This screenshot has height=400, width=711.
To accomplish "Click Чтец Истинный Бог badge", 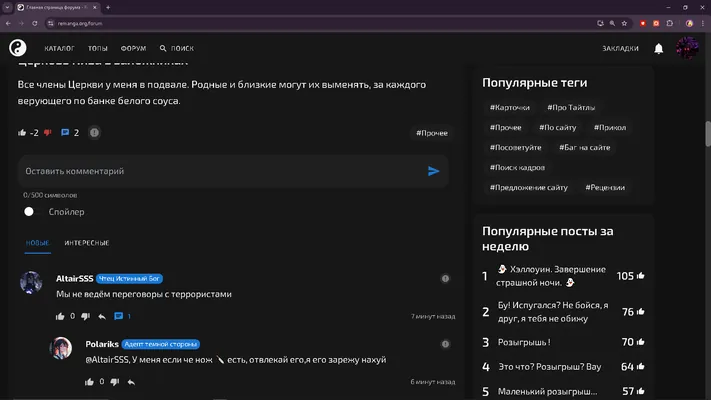I will pyautogui.click(x=129, y=278).
